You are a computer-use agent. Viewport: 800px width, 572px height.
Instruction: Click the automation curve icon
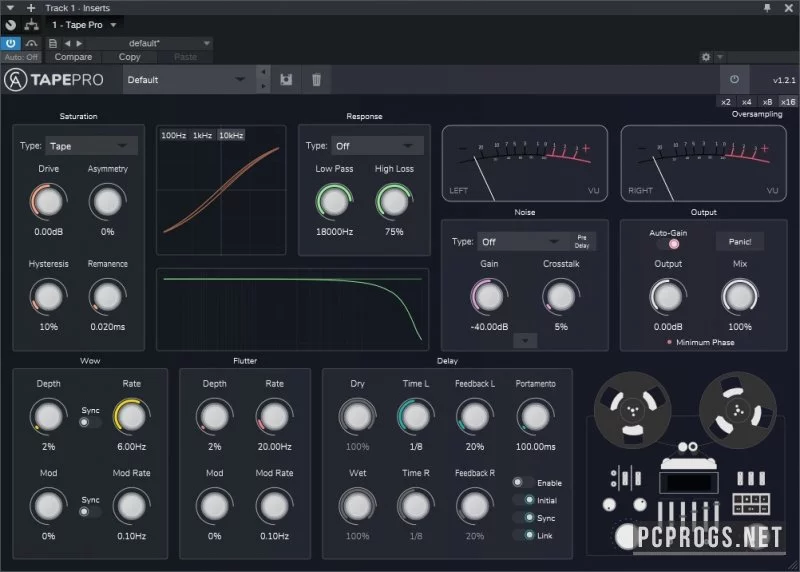[x=32, y=43]
